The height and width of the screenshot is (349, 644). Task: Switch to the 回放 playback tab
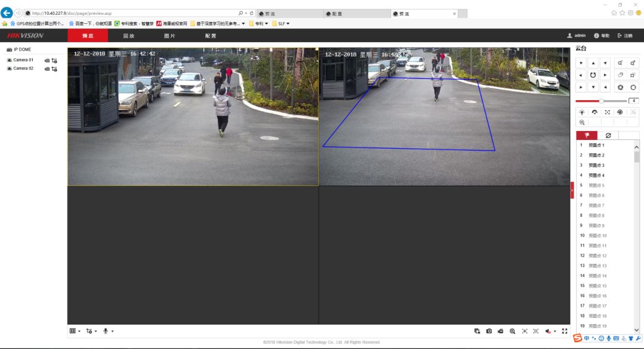point(128,36)
